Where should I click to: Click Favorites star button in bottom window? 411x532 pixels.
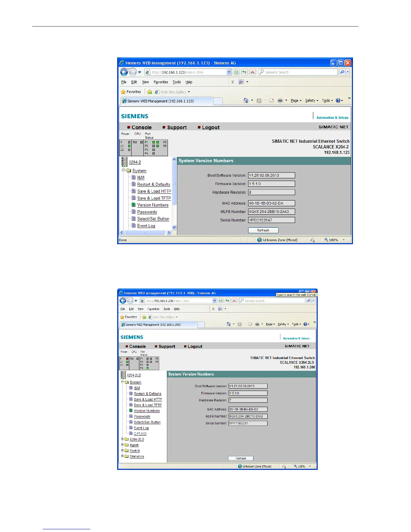click(129, 317)
